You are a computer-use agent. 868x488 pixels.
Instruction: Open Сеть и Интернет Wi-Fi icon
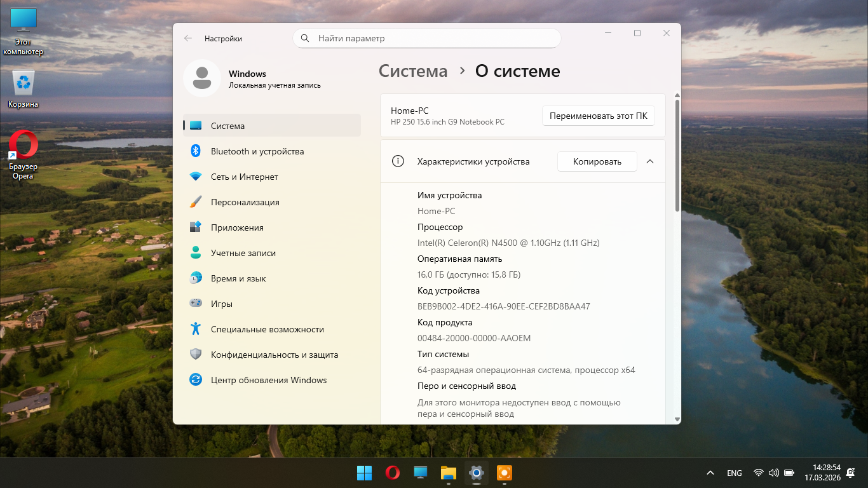click(x=196, y=177)
